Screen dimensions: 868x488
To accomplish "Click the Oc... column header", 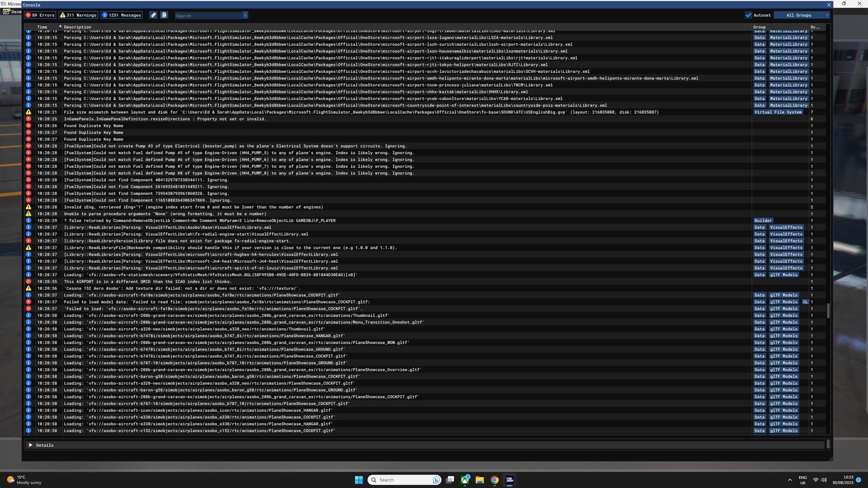I will [x=815, y=27].
